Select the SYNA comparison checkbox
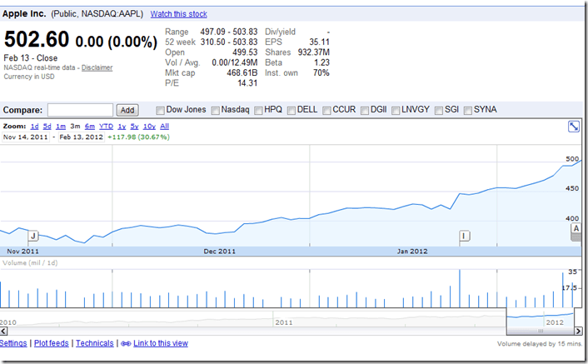Screen dimensions: 588x364 tap(467, 110)
